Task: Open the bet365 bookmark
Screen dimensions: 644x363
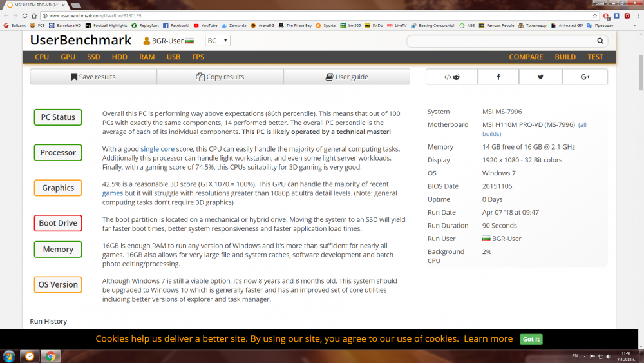Action: [x=350, y=26]
